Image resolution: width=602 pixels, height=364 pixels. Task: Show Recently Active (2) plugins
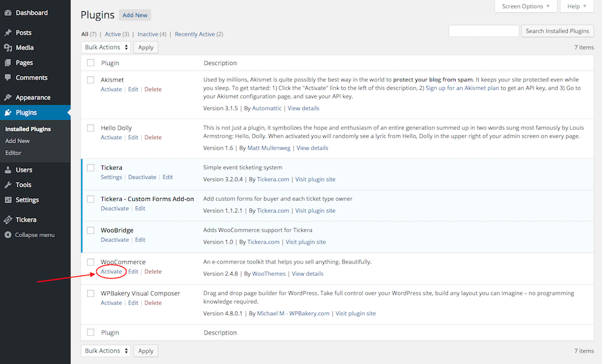199,34
